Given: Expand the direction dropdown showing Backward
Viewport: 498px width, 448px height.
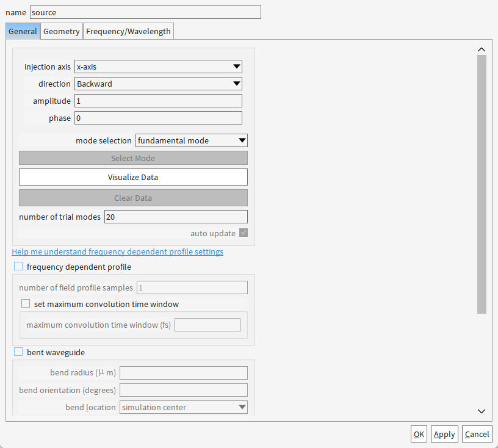Looking at the screenshot, I should point(158,84).
